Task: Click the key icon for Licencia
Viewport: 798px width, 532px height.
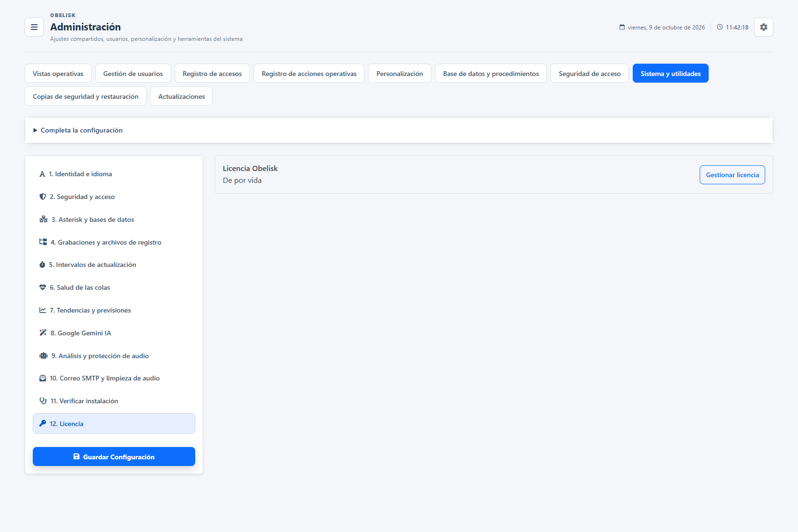Action: (43, 423)
